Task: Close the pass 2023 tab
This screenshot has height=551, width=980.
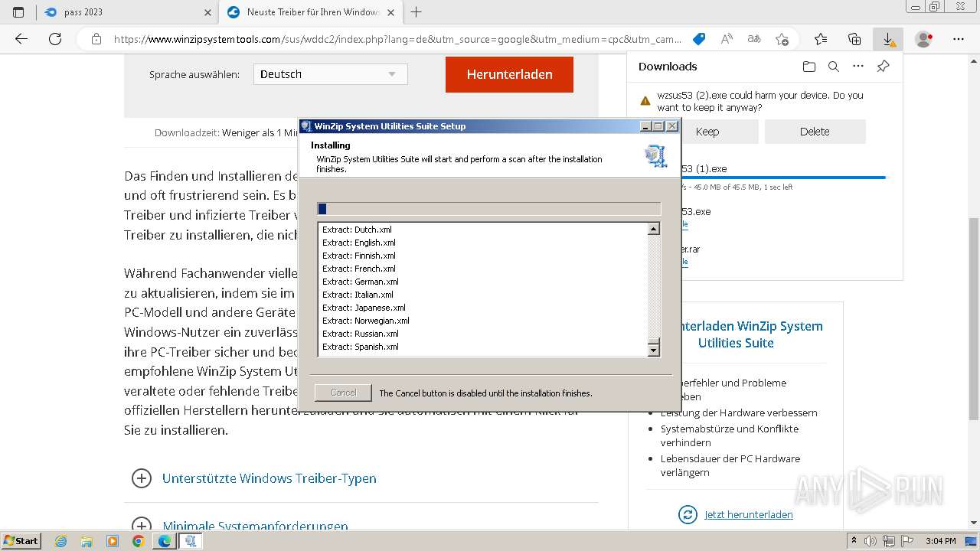Action: (x=208, y=12)
